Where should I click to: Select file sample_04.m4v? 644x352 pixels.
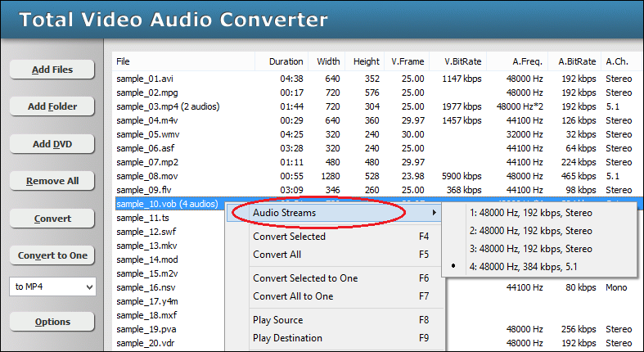147,121
